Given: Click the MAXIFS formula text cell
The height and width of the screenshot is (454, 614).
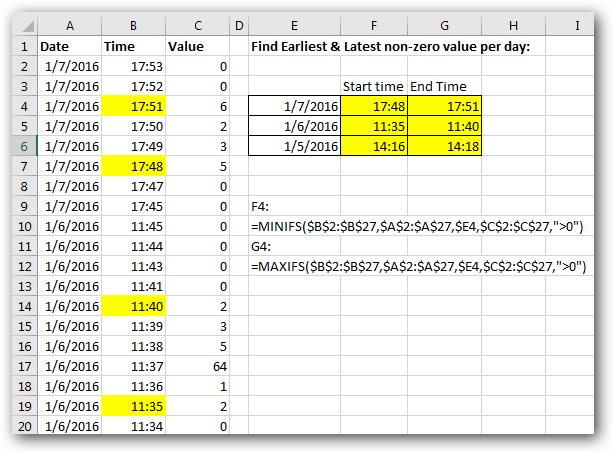Looking at the screenshot, I should click(419, 266).
